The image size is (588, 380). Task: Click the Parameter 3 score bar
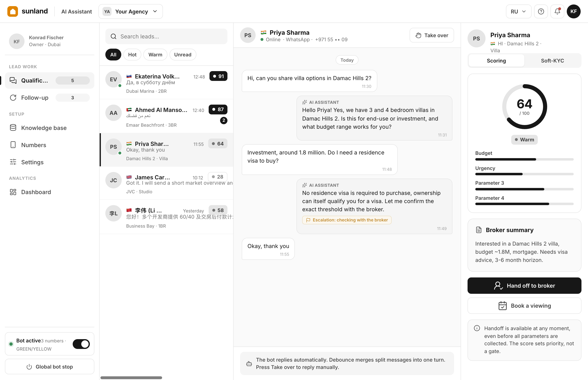coord(524,189)
